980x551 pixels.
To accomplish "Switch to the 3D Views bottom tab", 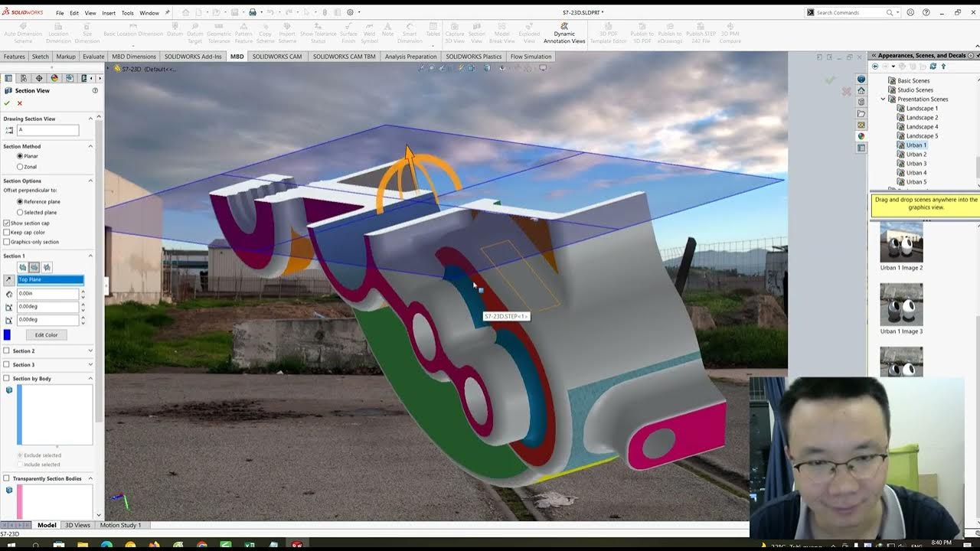I will (77, 525).
